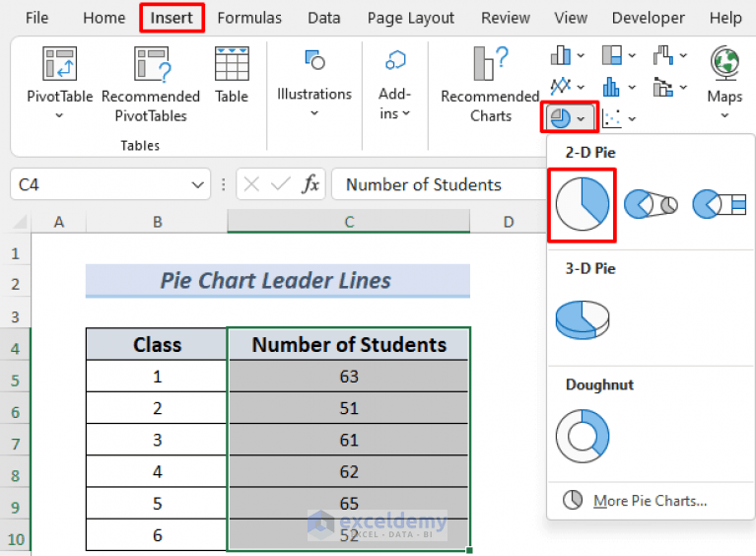Insert a scatter or bubble chart
The image size is (756, 556).
pyautogui.click(x=612, y=118)
